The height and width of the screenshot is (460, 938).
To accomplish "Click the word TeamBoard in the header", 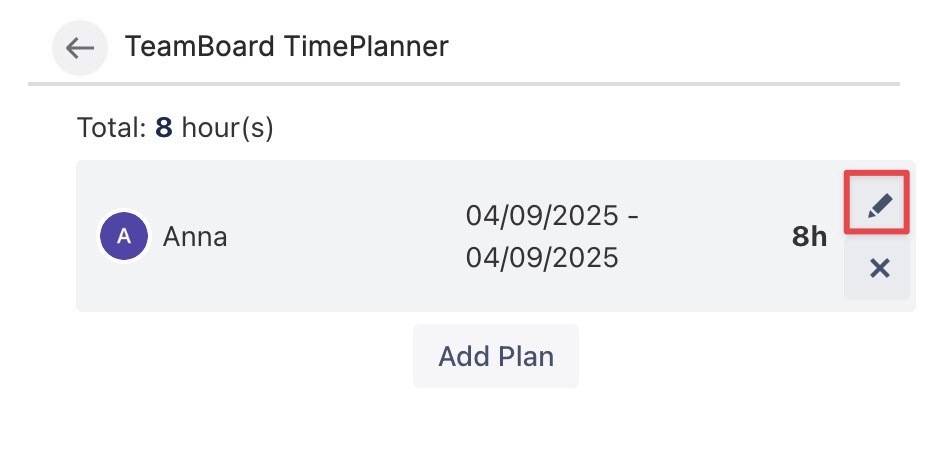I will click(x=200, y=46).
